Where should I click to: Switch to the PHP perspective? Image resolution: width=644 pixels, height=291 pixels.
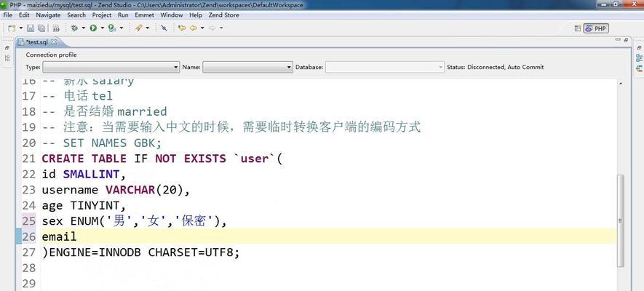pos(597,28)
